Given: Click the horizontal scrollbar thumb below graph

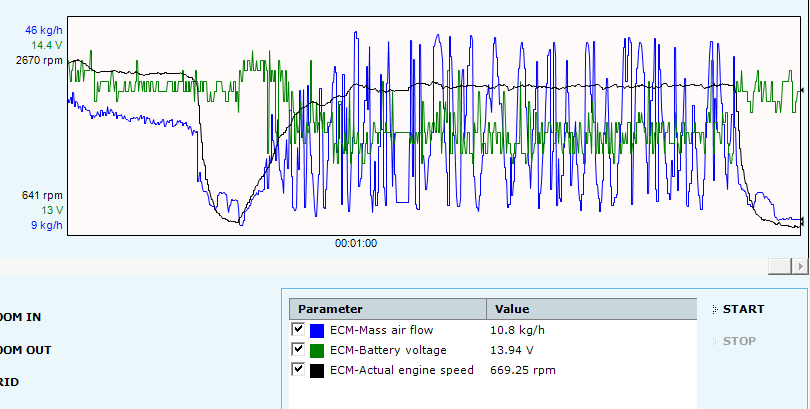Looking at the screenshot, I should 779,265.
